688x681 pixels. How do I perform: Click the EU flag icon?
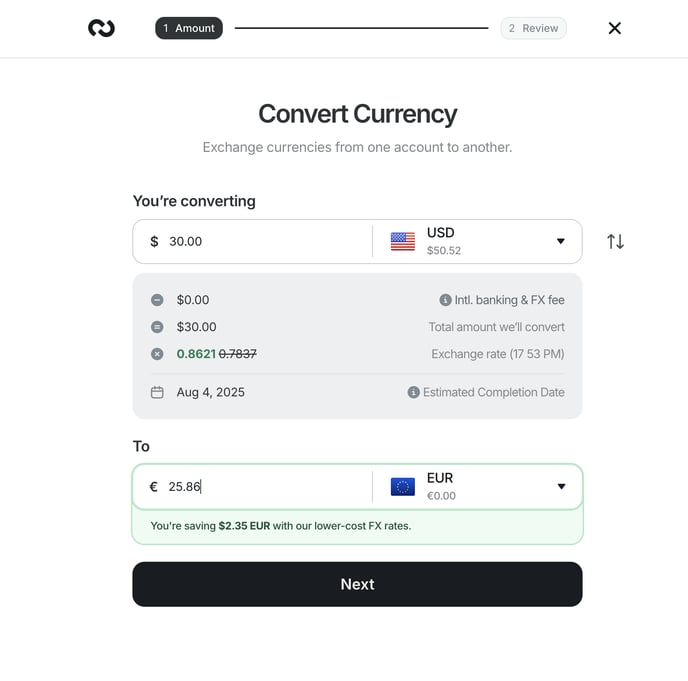402,487
